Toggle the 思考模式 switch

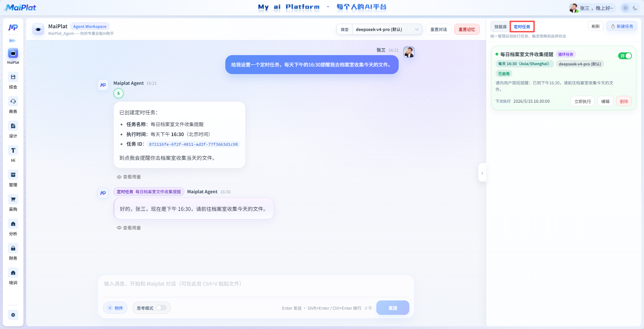pos(161,308)
